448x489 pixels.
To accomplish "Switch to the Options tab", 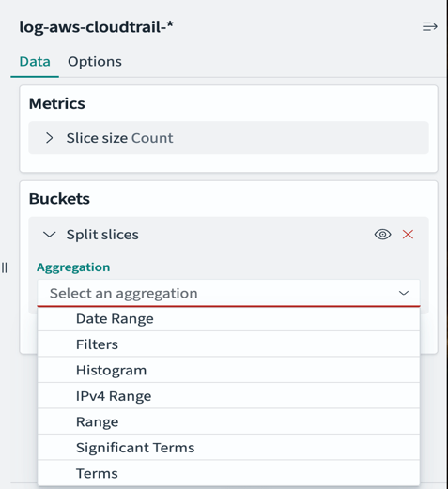I will (x=95, y=62).
